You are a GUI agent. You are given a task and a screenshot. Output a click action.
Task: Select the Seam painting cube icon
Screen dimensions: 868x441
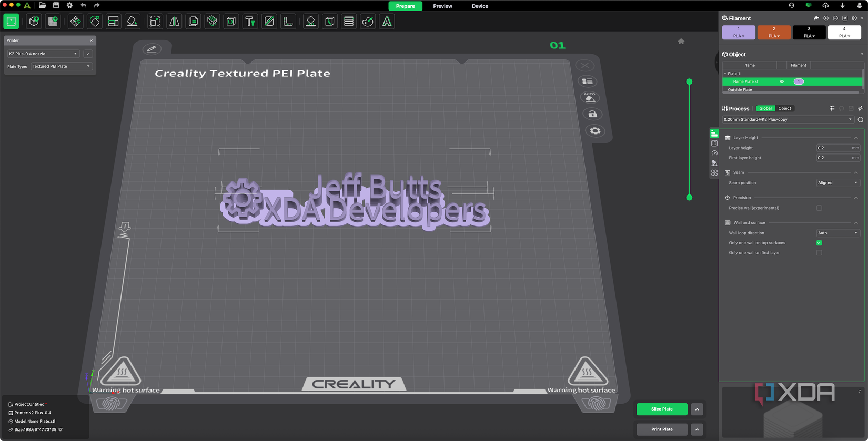coord(330,22)
